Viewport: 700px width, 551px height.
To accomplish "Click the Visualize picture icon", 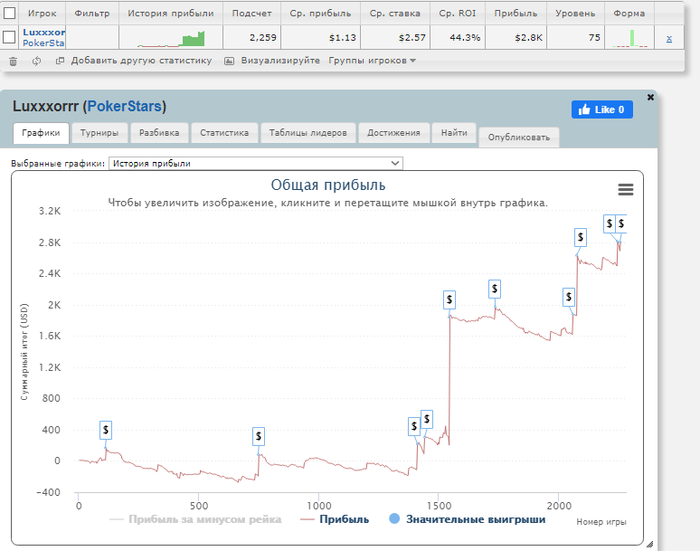I will 229,61.
